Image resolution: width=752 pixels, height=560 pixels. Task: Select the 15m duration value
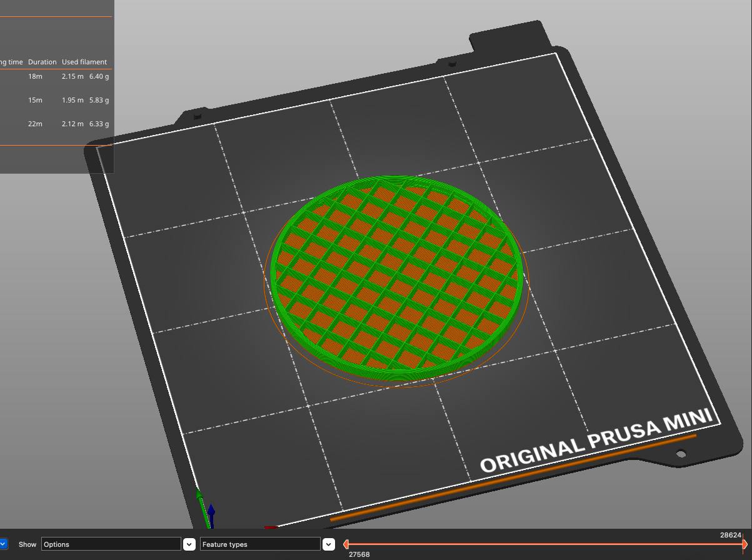coord(35,100)
